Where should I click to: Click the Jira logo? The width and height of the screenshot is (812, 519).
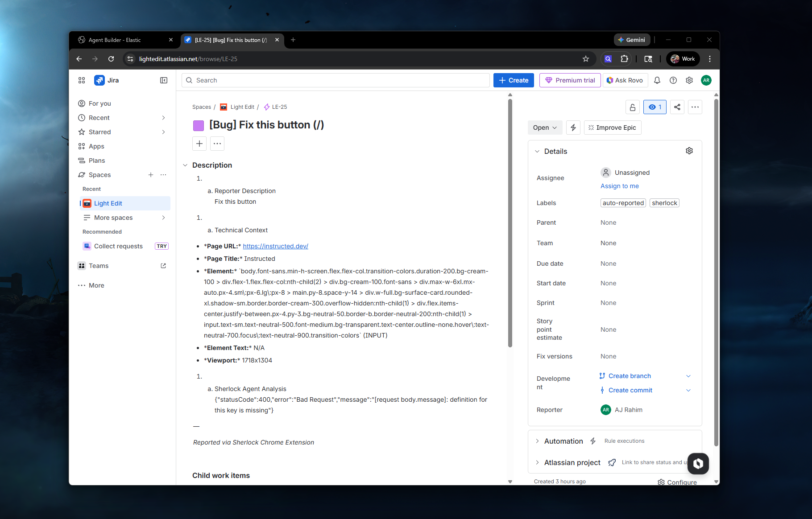tap(107, 80)
